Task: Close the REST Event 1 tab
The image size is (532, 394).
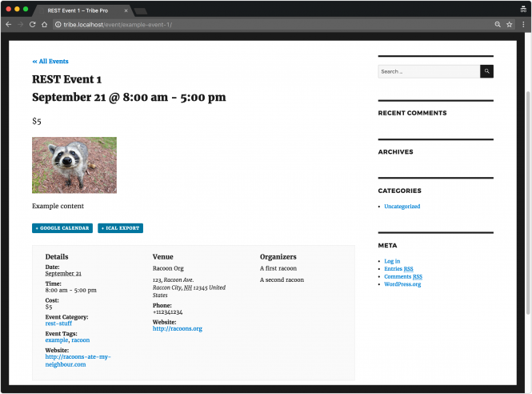Action: point(126,10)
